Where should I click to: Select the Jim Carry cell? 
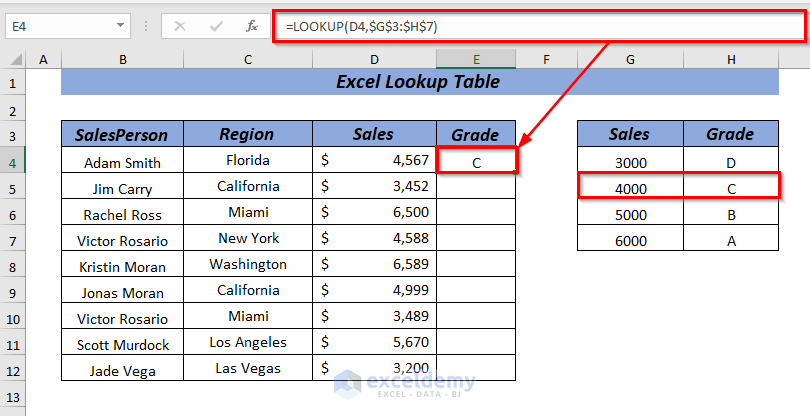coord(122,186)
